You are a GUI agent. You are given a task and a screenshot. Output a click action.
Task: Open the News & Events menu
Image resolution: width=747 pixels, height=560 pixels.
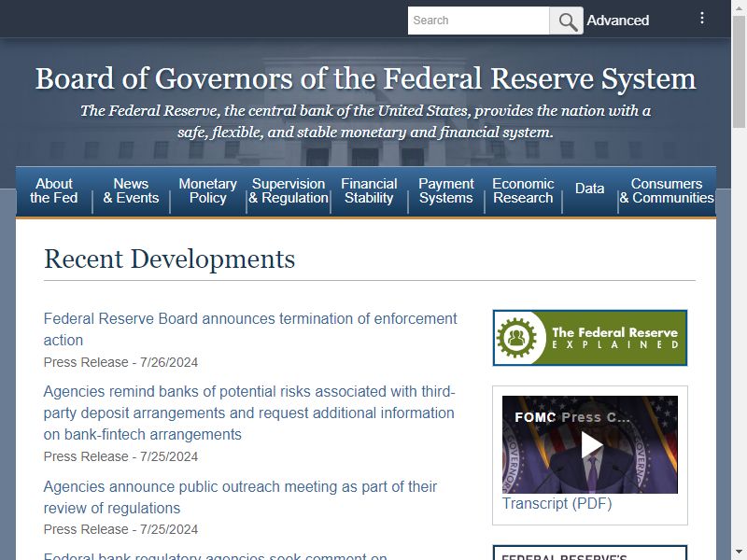click(131, 191)
